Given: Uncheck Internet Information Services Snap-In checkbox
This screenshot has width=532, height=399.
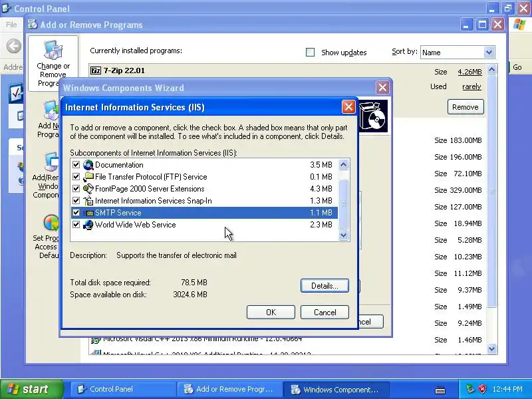Looking at the screenshot, I should point(76,201).
